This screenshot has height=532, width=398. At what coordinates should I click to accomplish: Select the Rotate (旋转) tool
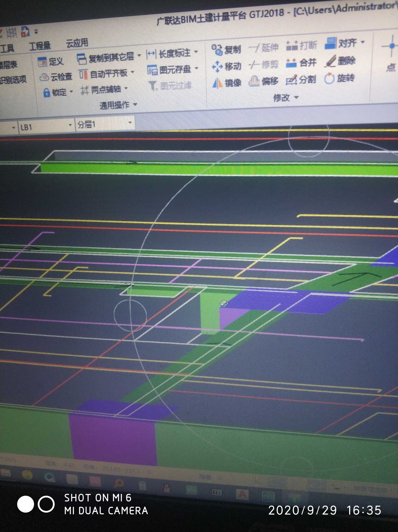[339, 78]
